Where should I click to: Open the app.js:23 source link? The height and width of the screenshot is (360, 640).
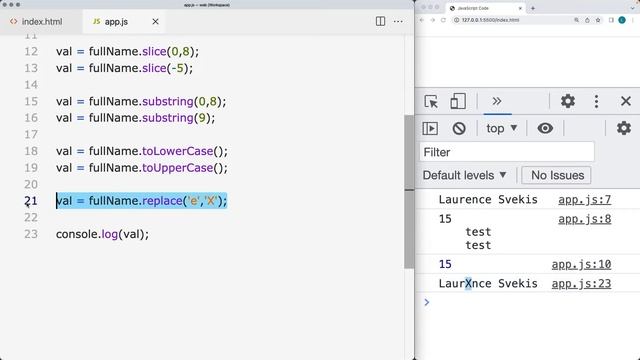[581, 284]
